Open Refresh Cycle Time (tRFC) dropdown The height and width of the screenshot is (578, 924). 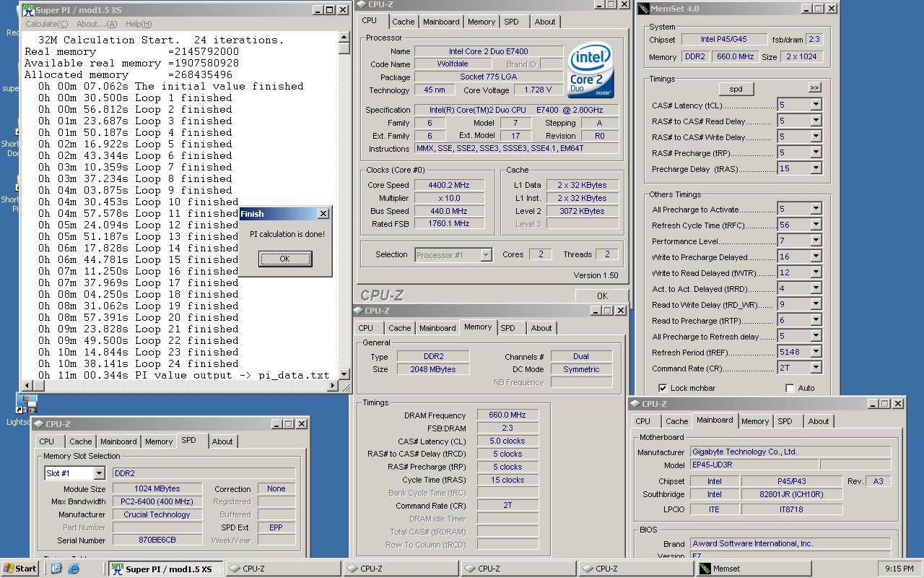click(x=816, y=225)
